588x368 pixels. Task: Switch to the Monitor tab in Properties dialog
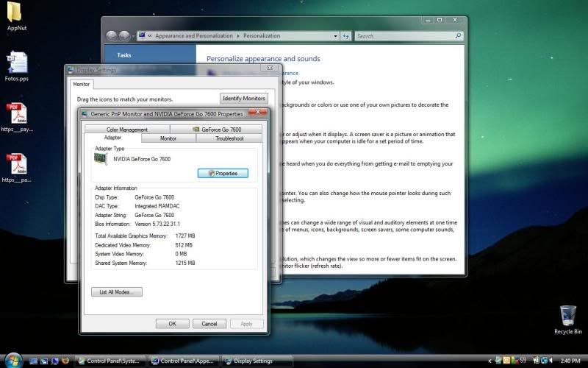point(168,138)
